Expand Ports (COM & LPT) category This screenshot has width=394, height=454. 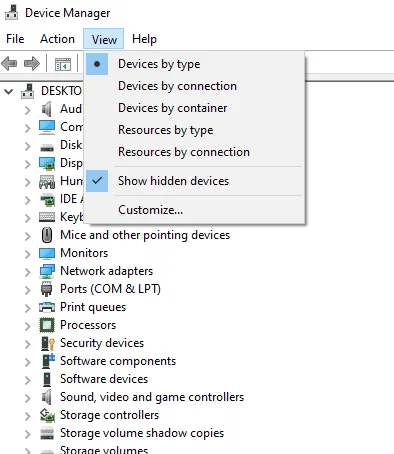coord(28,290)
